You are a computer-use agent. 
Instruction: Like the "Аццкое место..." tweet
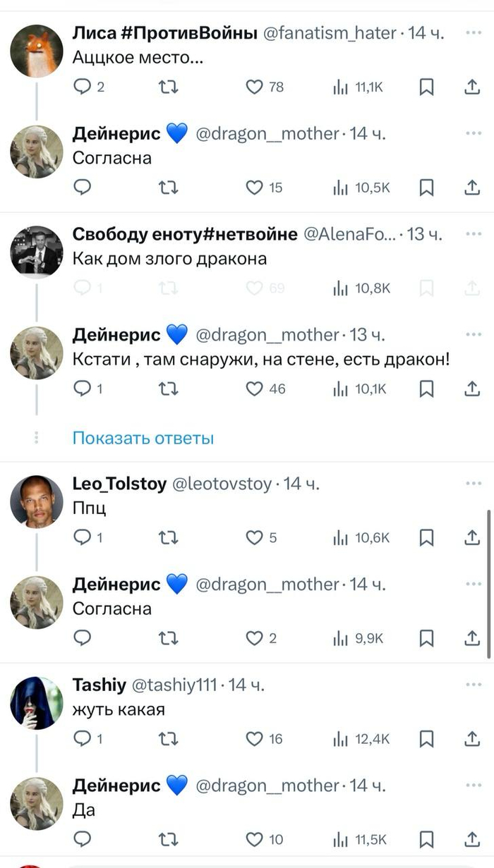[x=255, y=87]
